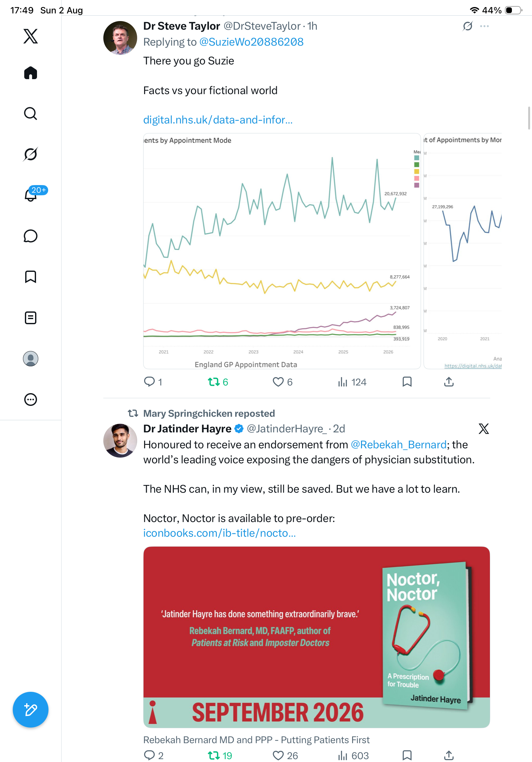Screen dimensions: 532x762
Task: Open Grok from the sidebar
Action: pyautogui.click(x=31, y=154)
